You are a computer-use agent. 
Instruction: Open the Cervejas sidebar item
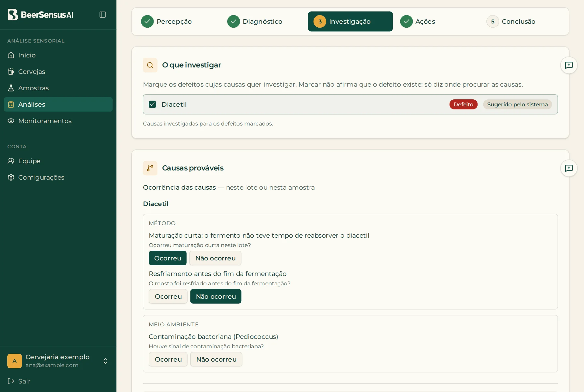tap(58, 71)
